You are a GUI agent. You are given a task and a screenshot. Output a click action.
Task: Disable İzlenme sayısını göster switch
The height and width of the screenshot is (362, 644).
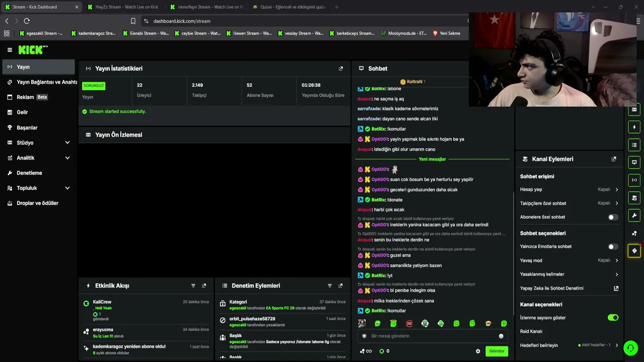point(613,318)
